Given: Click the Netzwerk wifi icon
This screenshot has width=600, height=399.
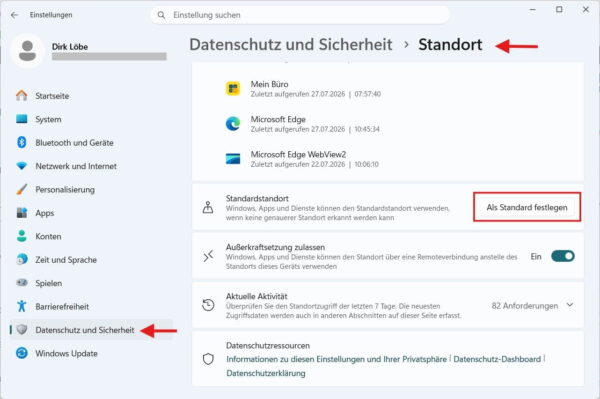Looking at the screenshot, I should 22,166.
